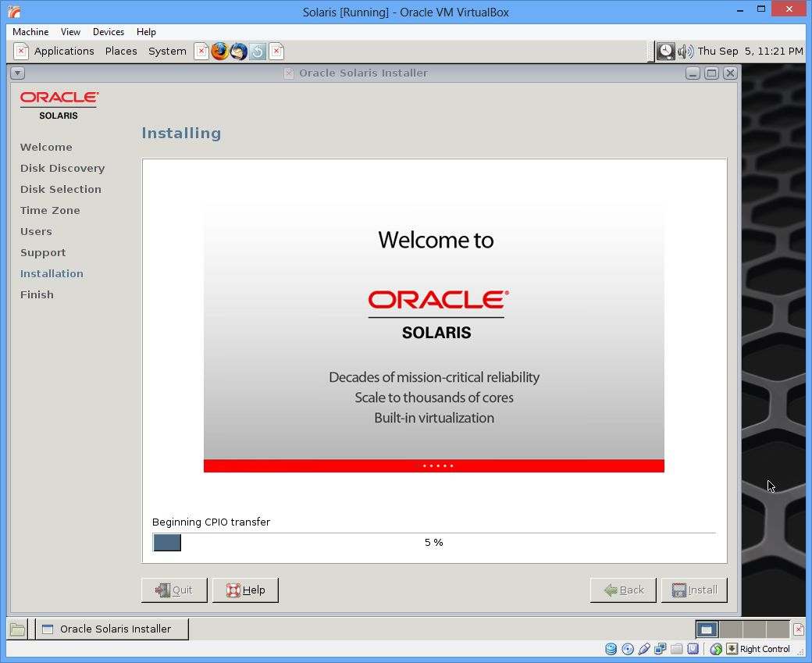Viewport: 812px width, 663px height.
Task: Launch Thunderbird mail from the top panel
Action: [x=239, y=52]
